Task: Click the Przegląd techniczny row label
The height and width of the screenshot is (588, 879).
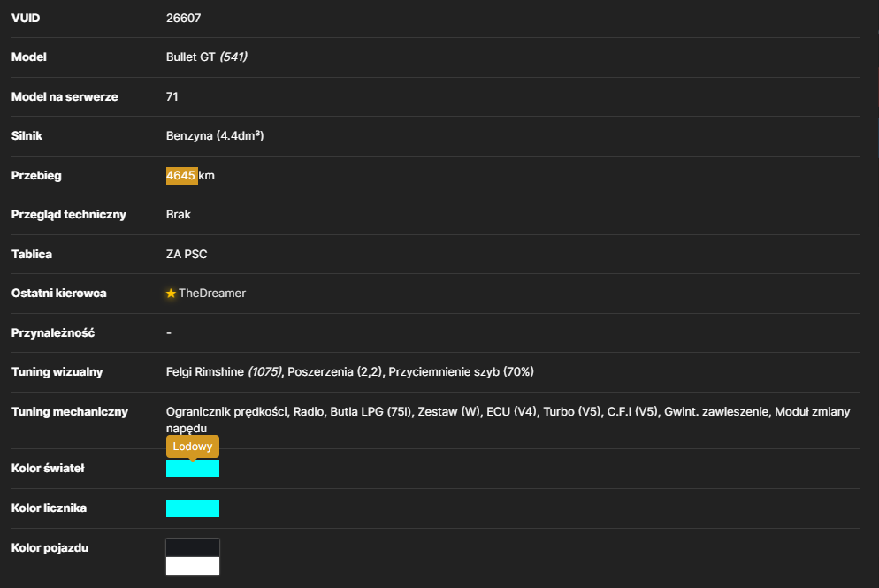Action: (69, 215)
